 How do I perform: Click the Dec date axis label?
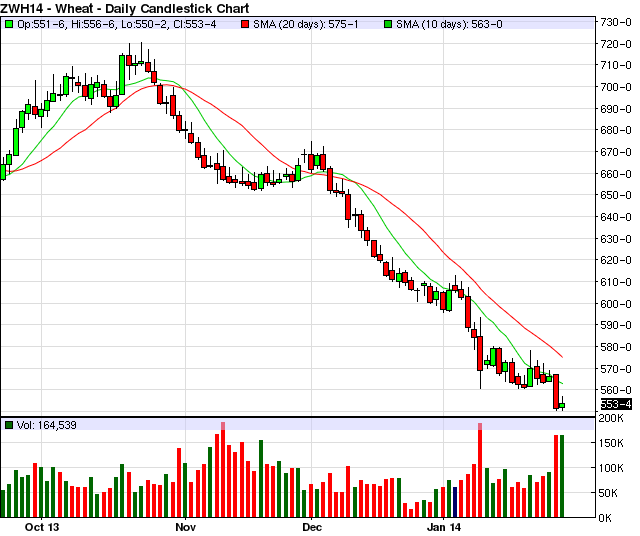pos(312,527)
